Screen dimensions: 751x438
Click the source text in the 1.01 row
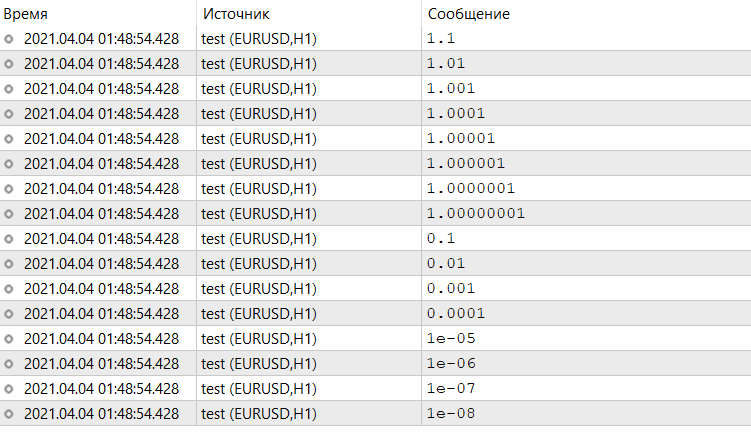click(x=259, y=64)
